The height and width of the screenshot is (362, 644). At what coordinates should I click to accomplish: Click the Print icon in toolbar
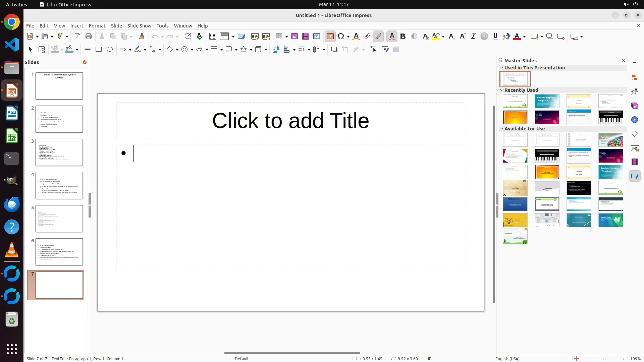pos(89,37)
